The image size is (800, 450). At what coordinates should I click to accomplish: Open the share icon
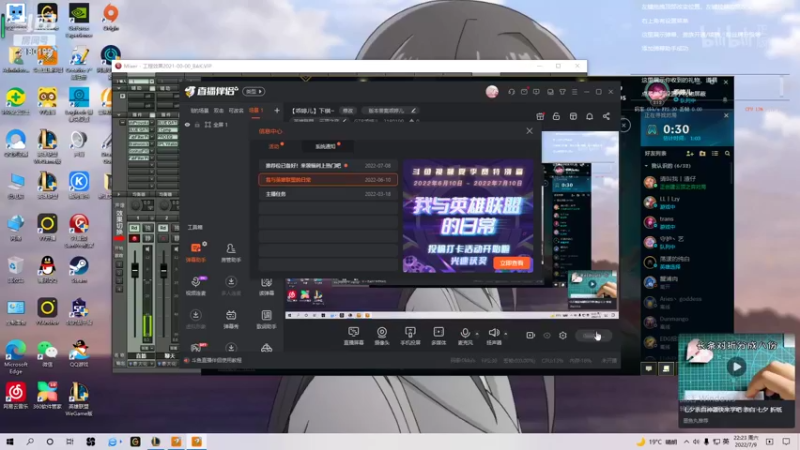click(606, 116)
